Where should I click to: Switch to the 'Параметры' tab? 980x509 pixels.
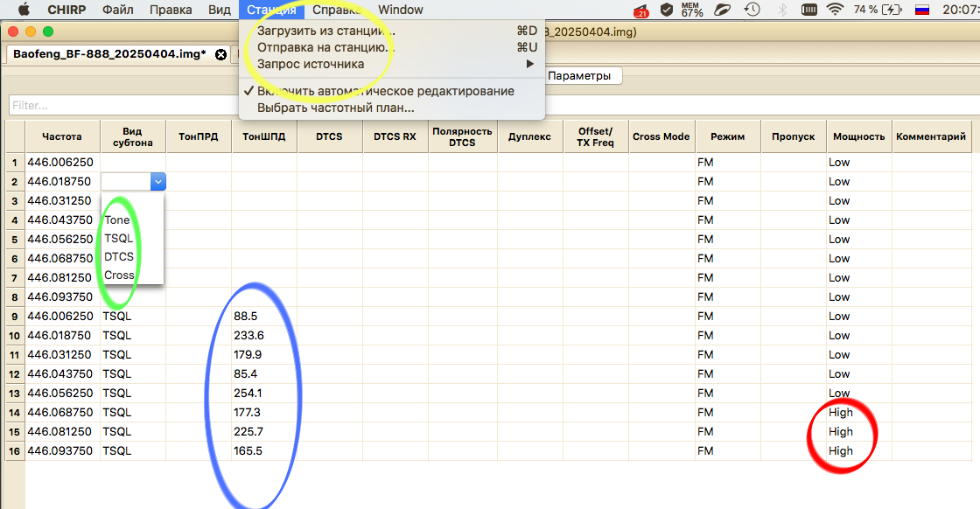579,75
